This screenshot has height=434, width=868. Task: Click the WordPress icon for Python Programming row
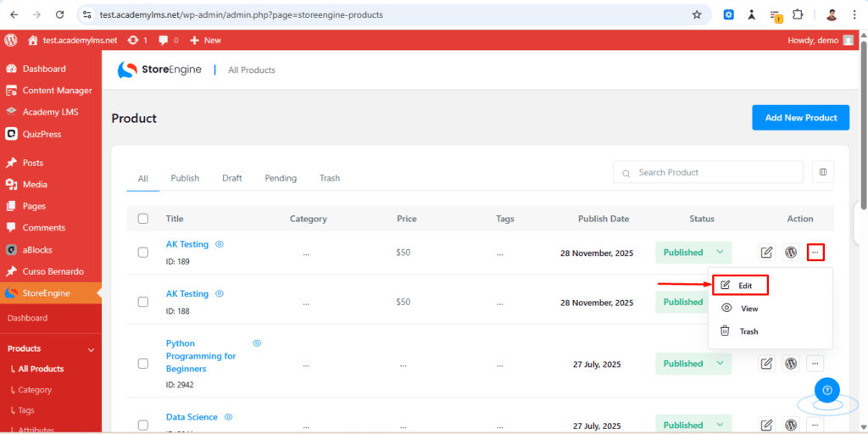coord(791,364)
